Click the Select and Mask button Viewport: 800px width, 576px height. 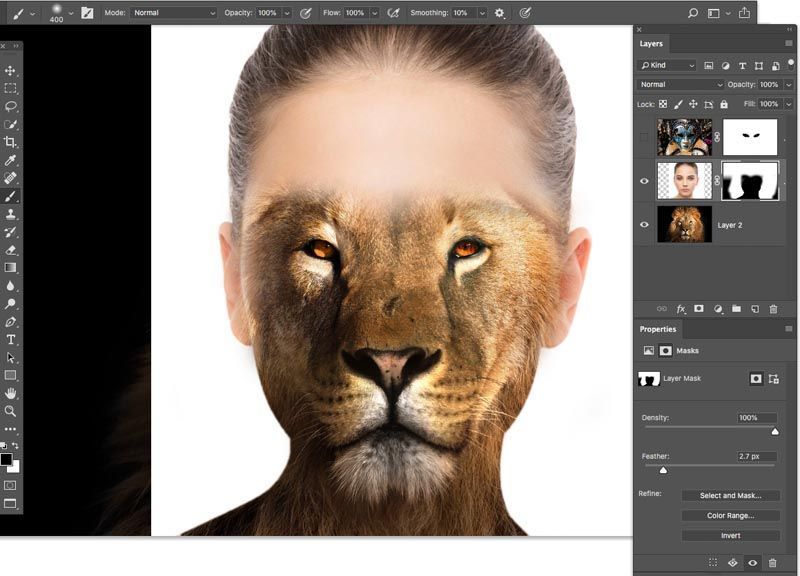point(730,495)
